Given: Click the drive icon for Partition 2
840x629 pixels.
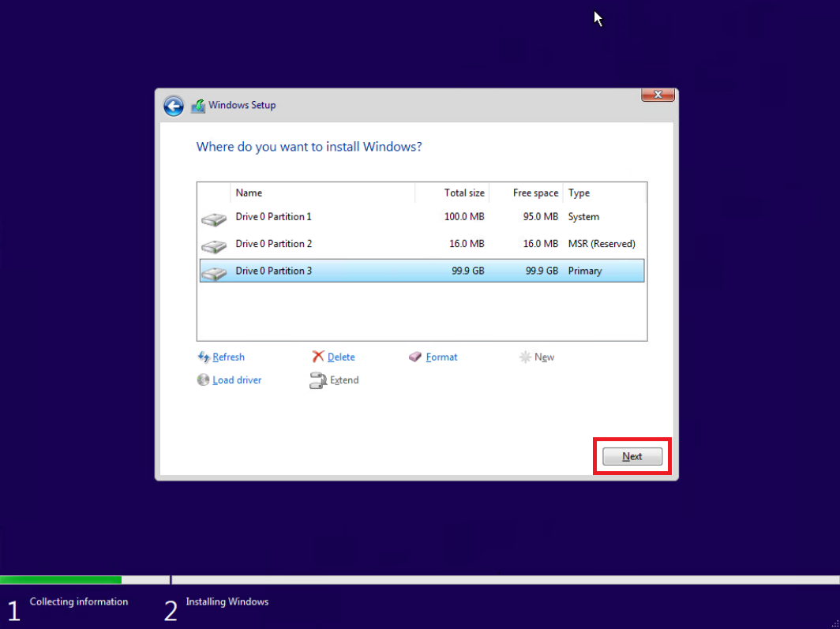Looking at the screenshot, I should (213, 245).
